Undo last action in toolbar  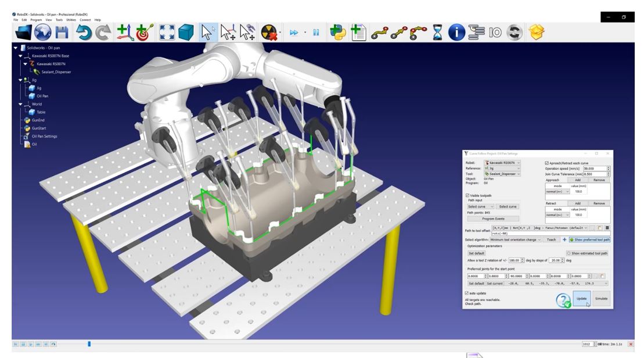point(84,33)
